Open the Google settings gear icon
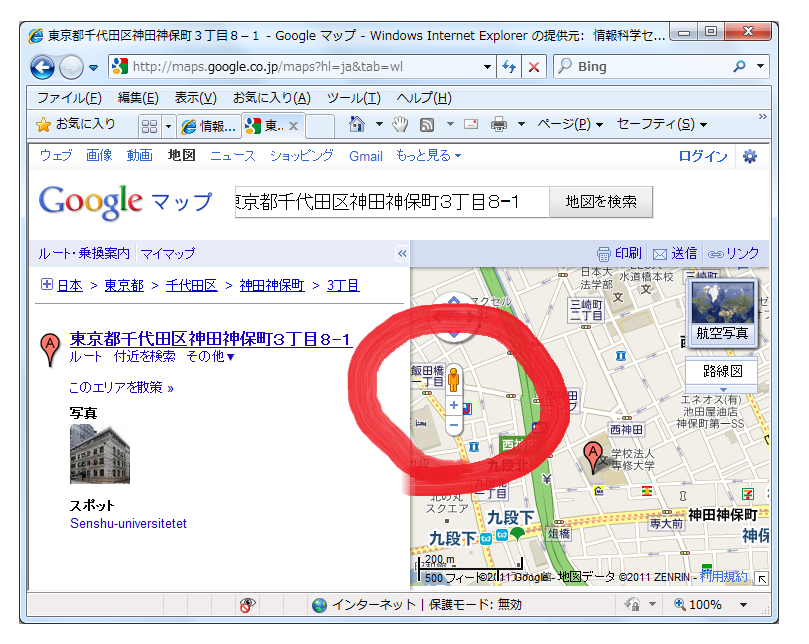Viewport: 809px width, 644px height. pos(750,156)
